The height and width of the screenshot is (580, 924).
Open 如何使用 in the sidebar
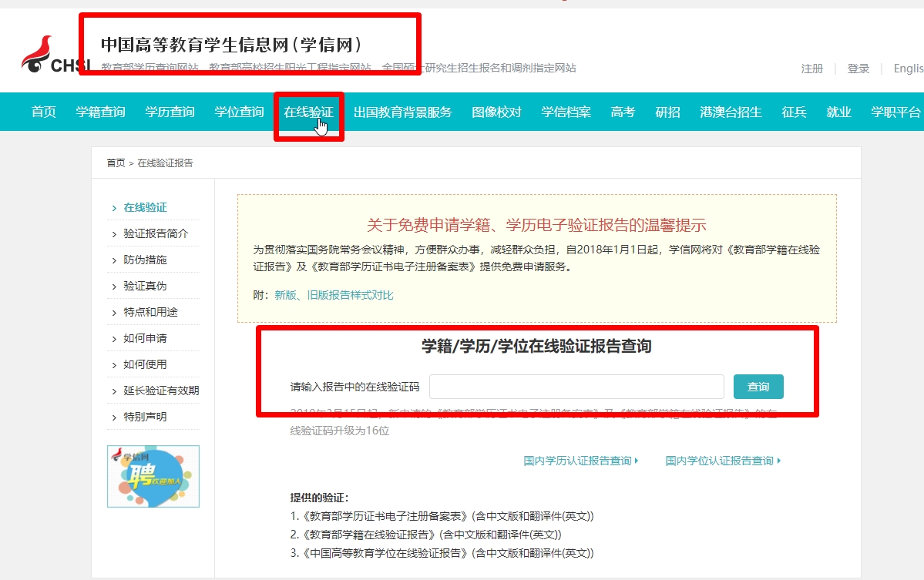point(145,364)
